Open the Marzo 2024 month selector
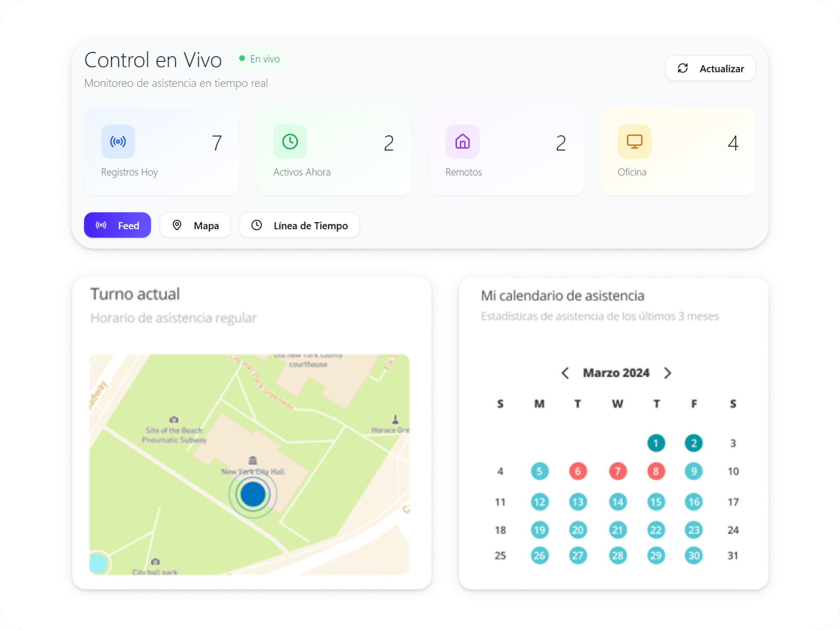 pyautogui.click(x=616, y=373)
